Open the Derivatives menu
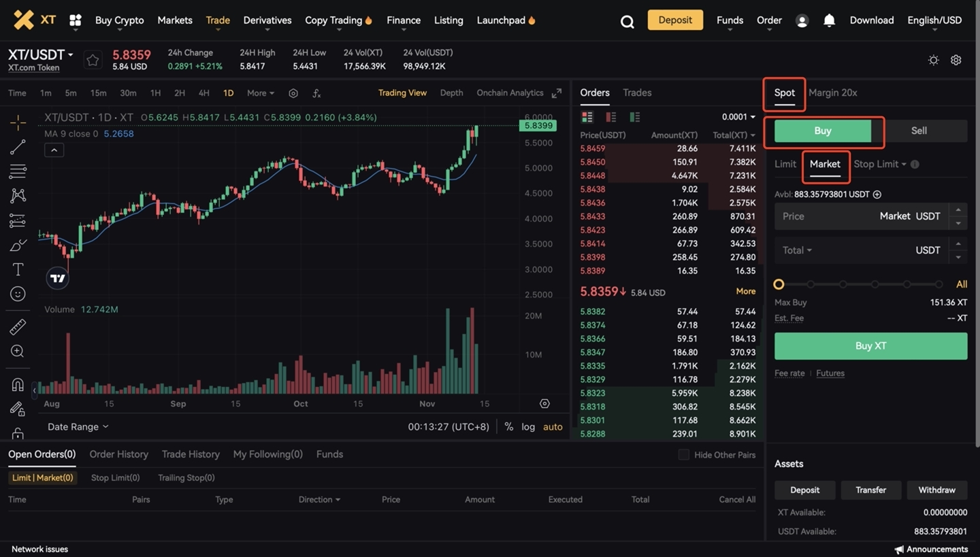The image size is (980, 557). click(x=267, y=20)
